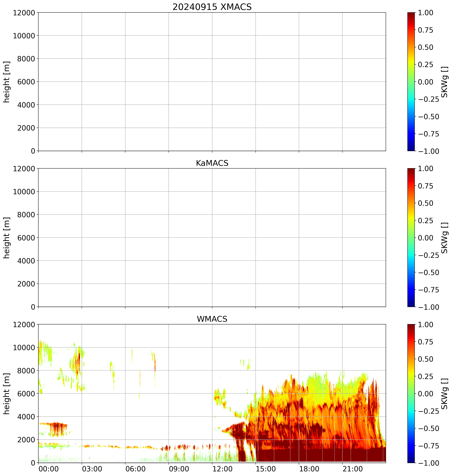
Task: Click the 12000 tick on KaMACS y-axis
Action: point(24,169)
